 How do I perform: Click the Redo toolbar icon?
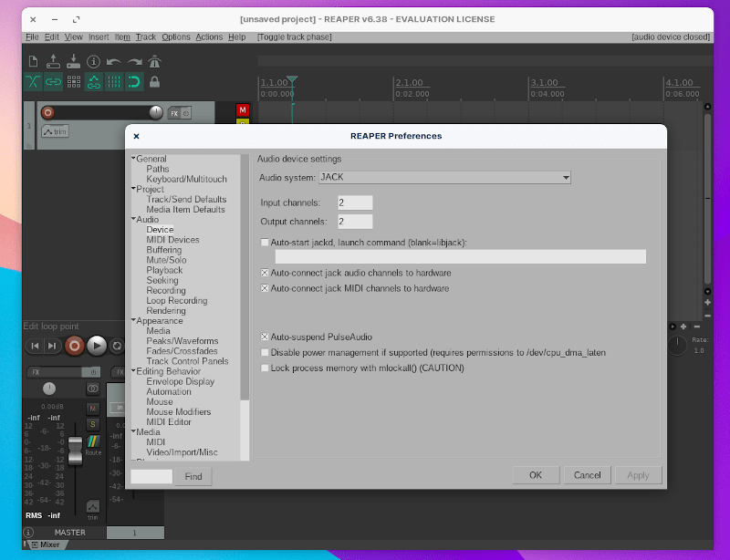134,61
